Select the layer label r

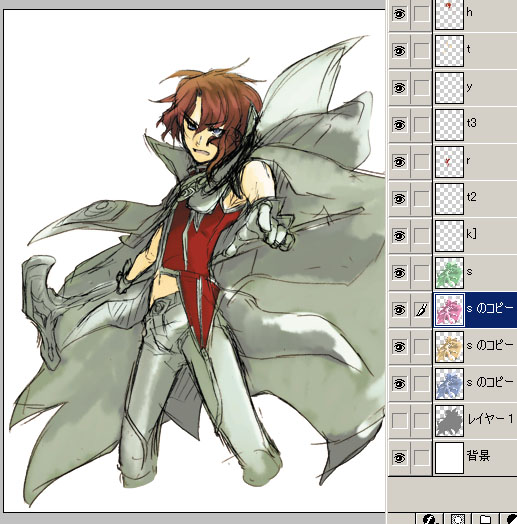[469, 161]
